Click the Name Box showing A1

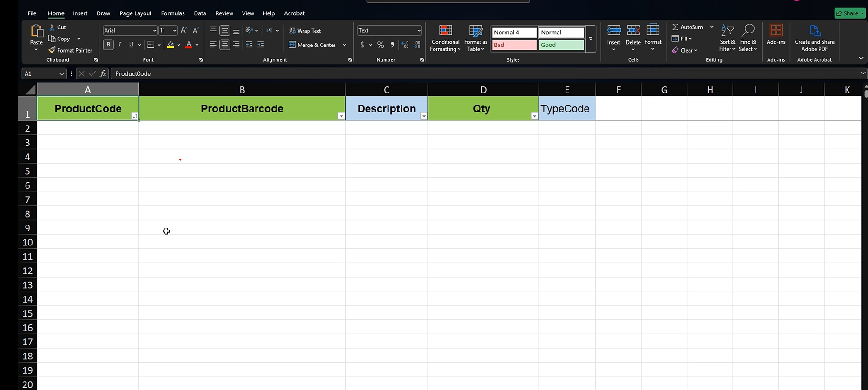39,74
